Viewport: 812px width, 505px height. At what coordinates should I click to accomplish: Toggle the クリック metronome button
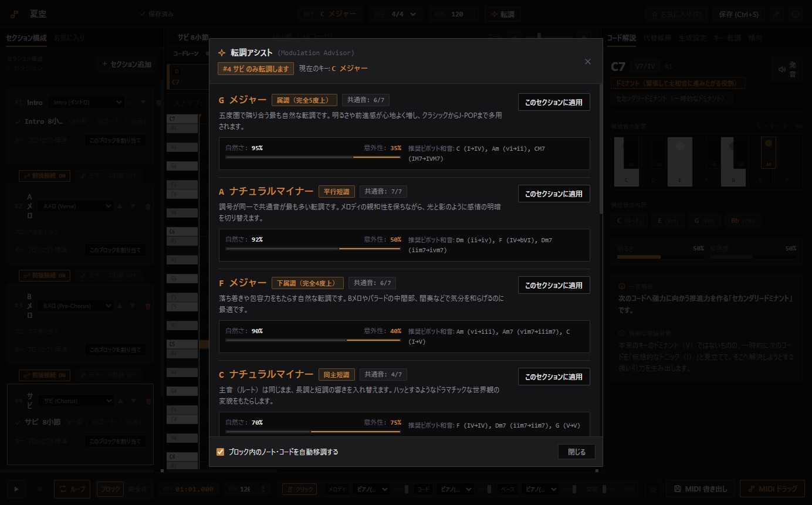coord(299,489)
